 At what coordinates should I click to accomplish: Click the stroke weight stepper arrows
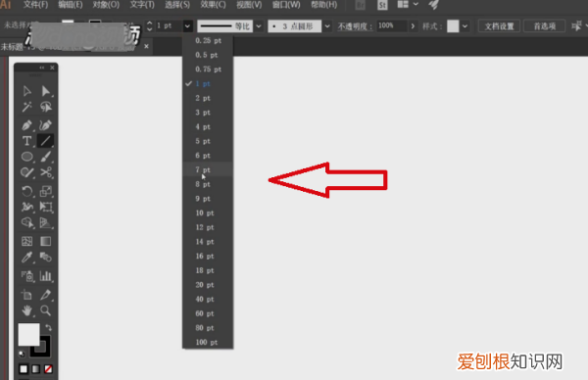pos(149,25)
